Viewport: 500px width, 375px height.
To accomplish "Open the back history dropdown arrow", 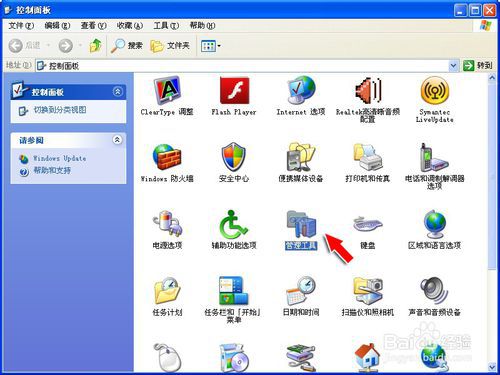I will (x=48, y=45).
